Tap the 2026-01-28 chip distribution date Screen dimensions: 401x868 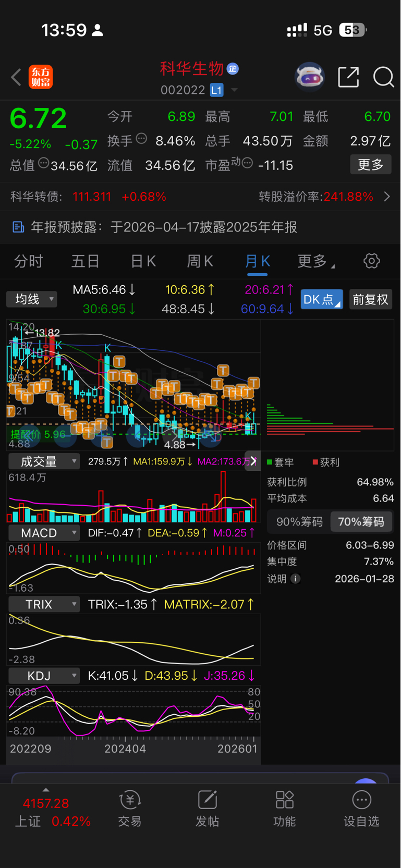click(x=364, y=579)
